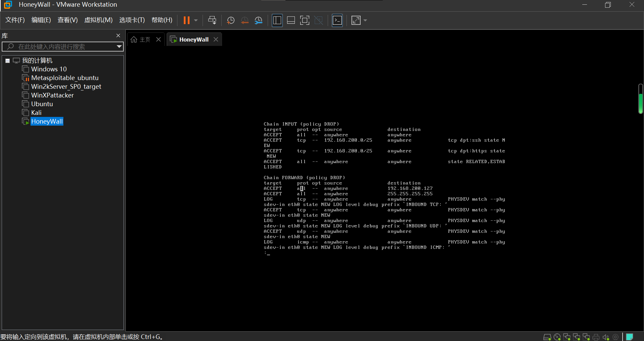This screenshot has width=644, height=341.
Task: Pause the HoneyWall virtual machine
Action: pos(186,20)
